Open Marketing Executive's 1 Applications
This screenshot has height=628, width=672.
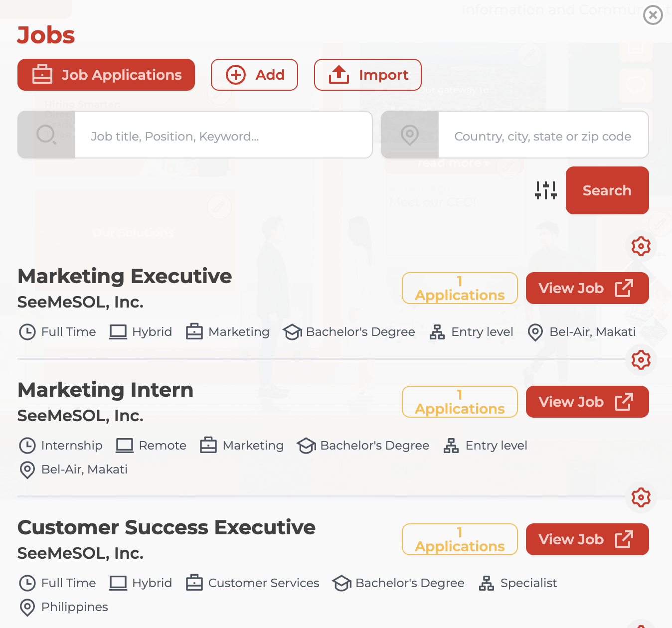coord(460,288)
